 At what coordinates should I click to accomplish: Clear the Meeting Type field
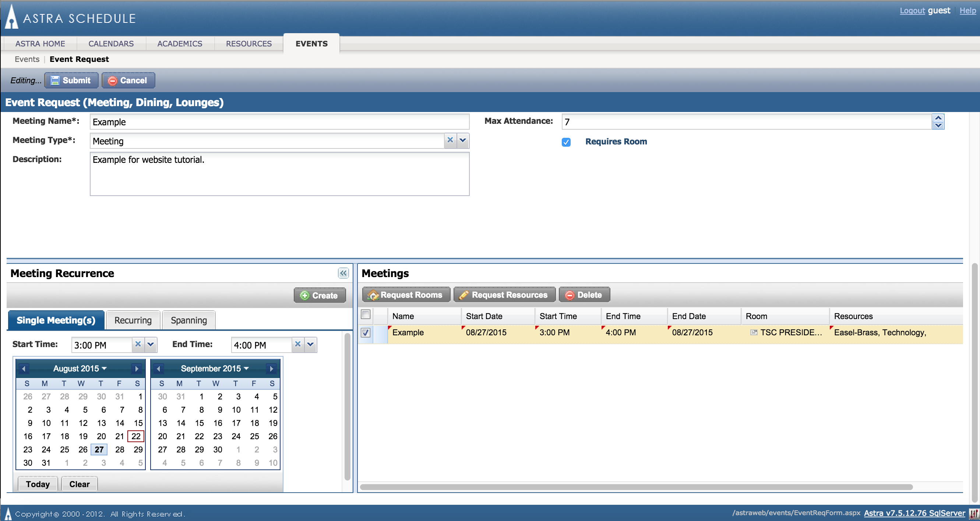(x=450, y=140)
